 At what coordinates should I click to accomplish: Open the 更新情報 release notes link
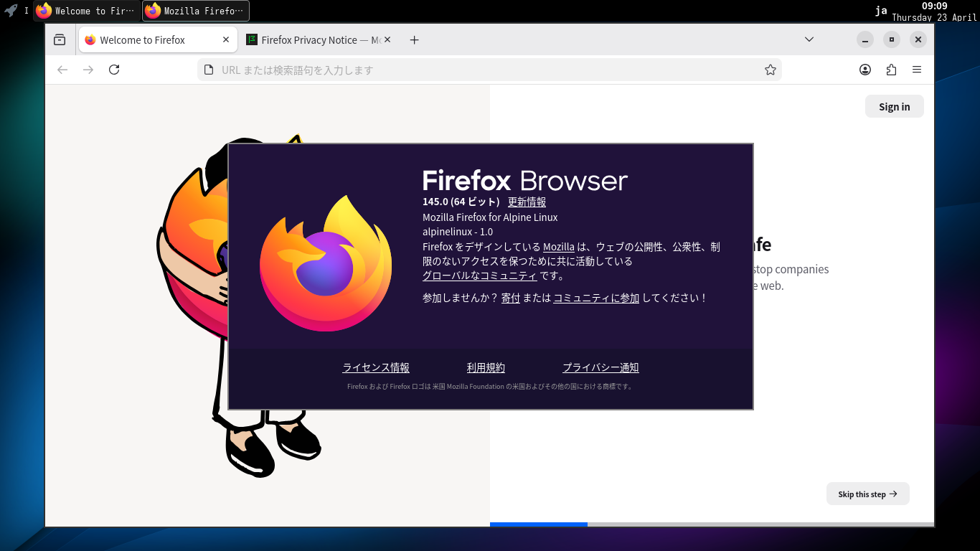click(527, 202)
